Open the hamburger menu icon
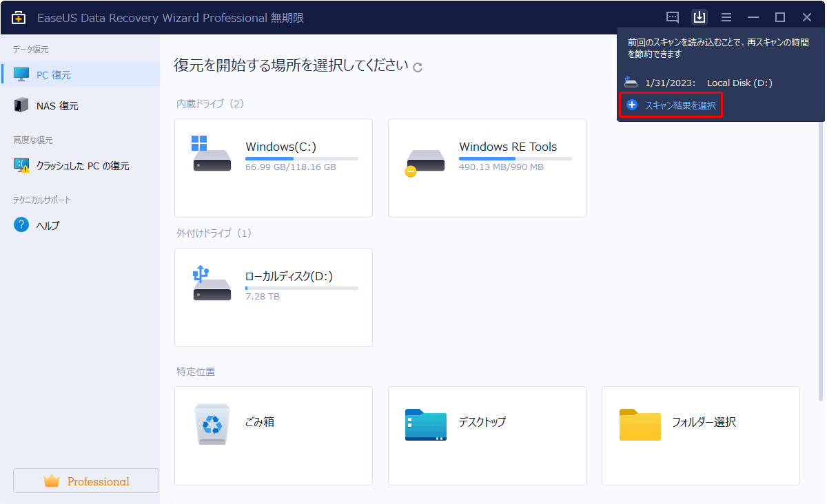Screen dimensions: 827x504 point(726,17)
